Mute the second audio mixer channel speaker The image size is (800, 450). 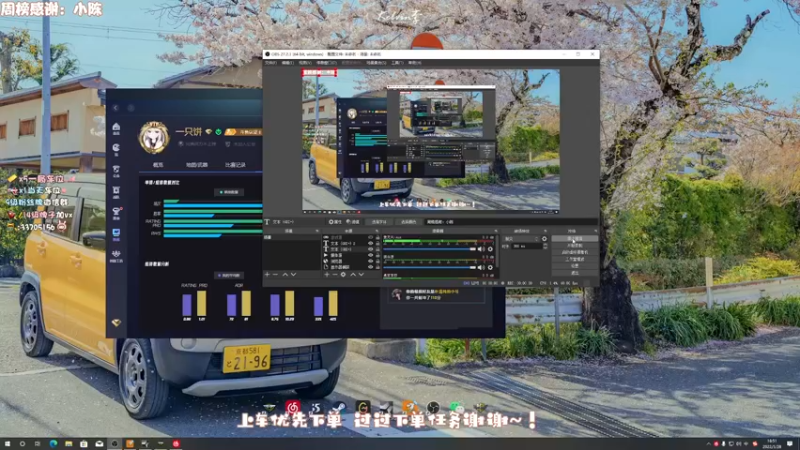tap(480, 267)
